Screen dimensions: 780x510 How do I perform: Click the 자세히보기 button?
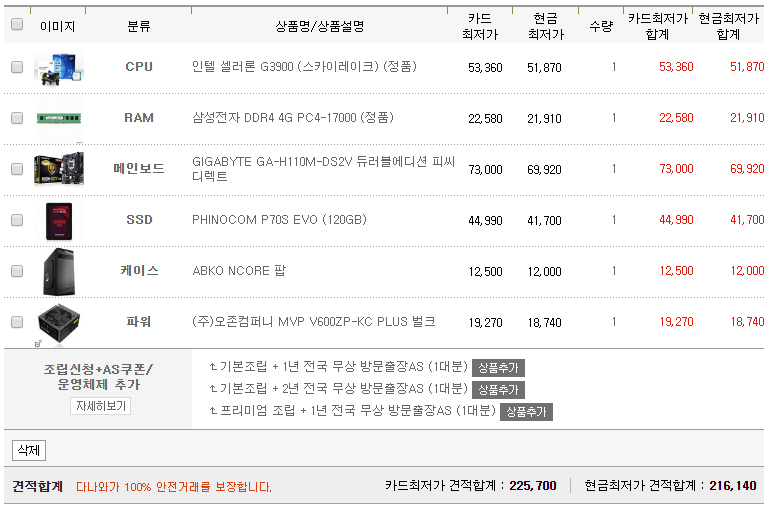tap(100, 406)
